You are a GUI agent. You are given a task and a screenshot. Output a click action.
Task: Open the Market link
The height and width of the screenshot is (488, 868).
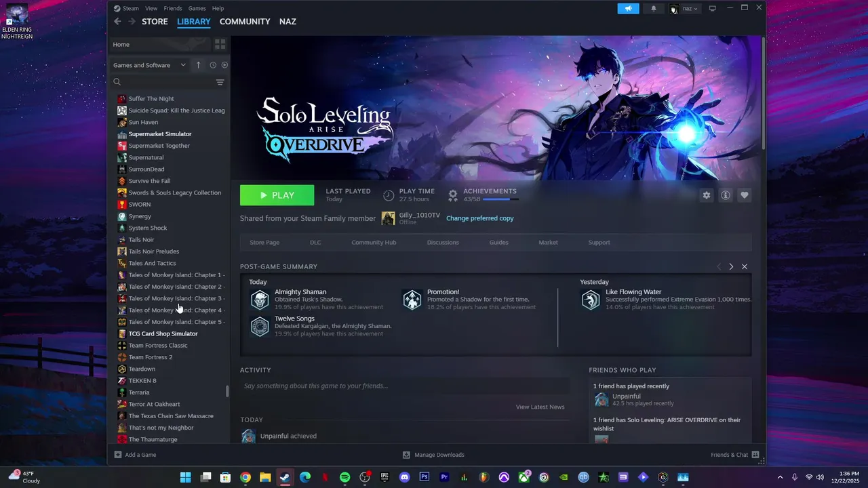pos(548,243)
